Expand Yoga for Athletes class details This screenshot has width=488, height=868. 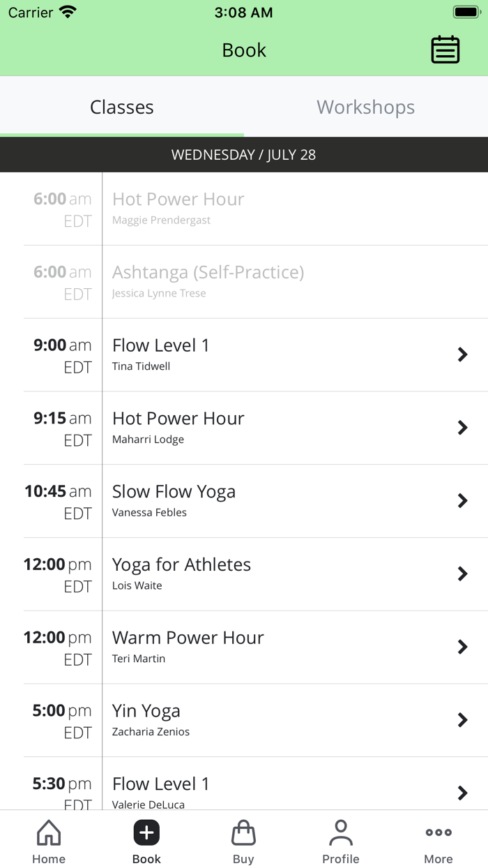pos(462,574)
